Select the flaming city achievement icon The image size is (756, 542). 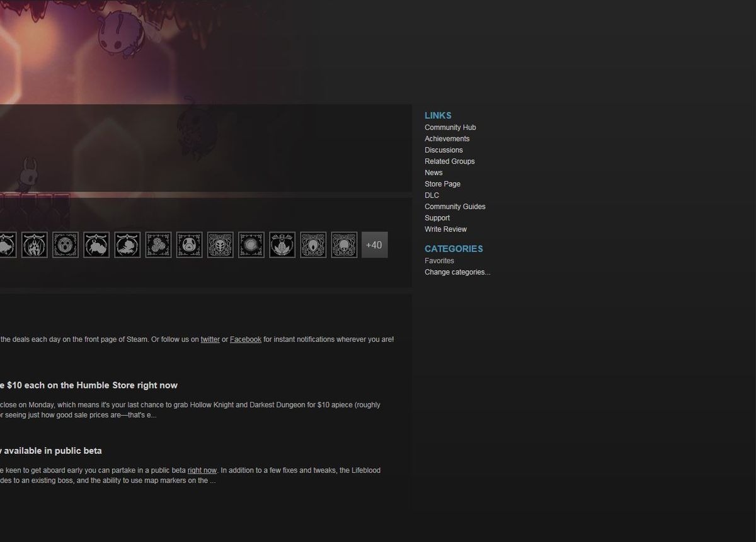pos(34,245)
